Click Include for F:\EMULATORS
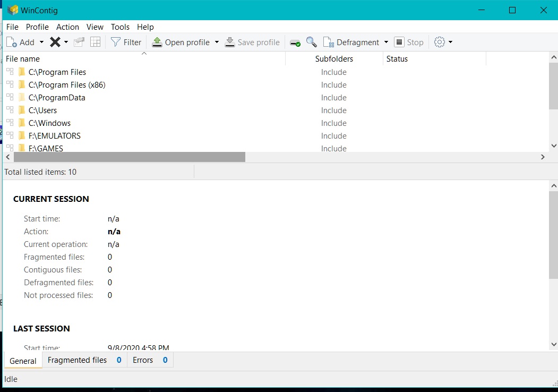Screen dimensions: 558x392 tap(334, 136)
